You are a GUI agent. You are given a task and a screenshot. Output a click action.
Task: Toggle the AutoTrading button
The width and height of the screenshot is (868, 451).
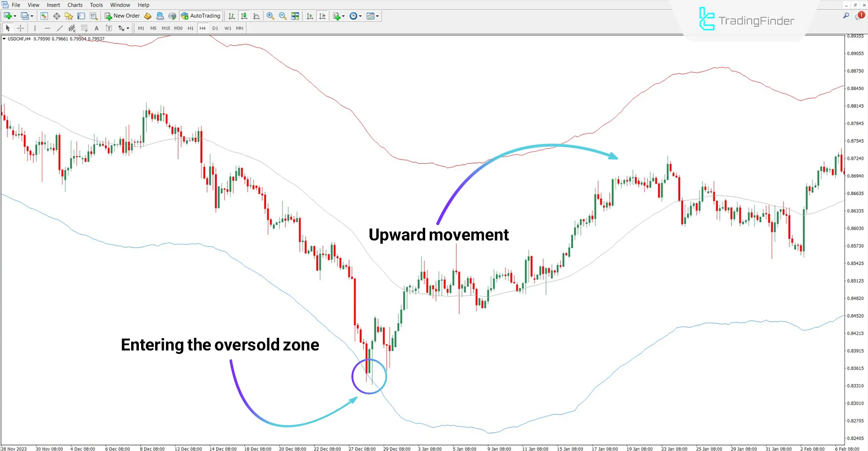(200, 16)
